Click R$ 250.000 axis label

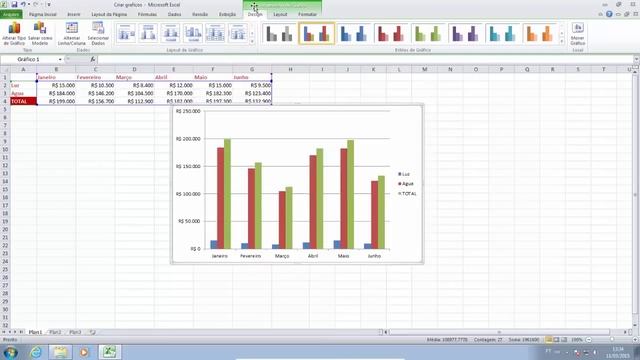coord(188,111)
